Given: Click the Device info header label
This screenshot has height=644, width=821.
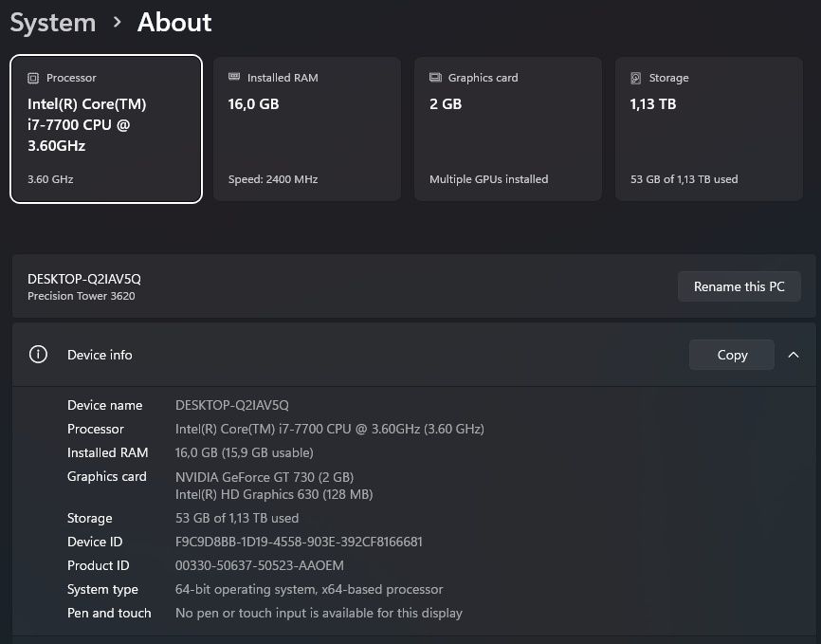Looking at the screenshot, I should (x=100, y=355).
